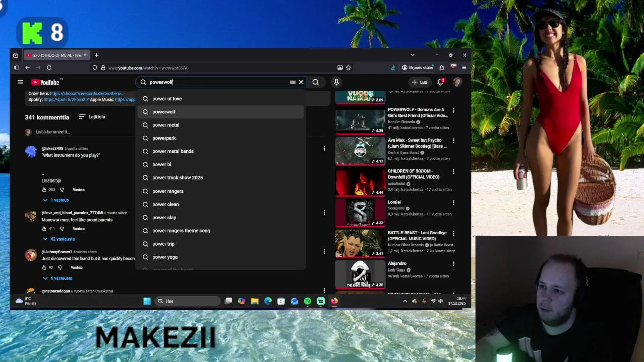Image resolution: width=644 pixels, height=362 pixels.
Task: Launch Spotify from the taskbar
Action: coord(307,301)
